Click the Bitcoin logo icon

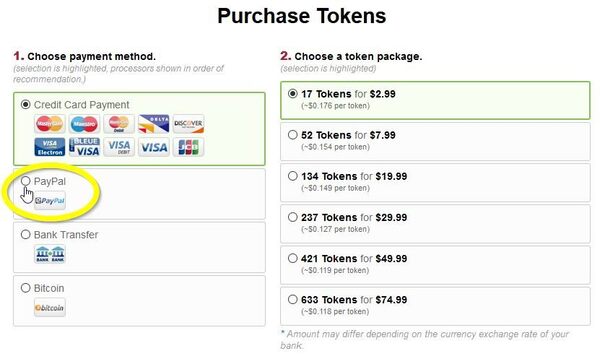(50, 308)
